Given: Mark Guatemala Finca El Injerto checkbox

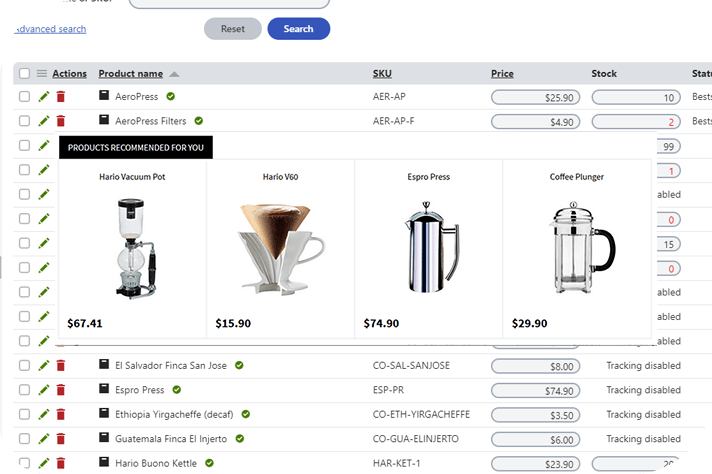Looking at the screenshot, I should 25,439.
